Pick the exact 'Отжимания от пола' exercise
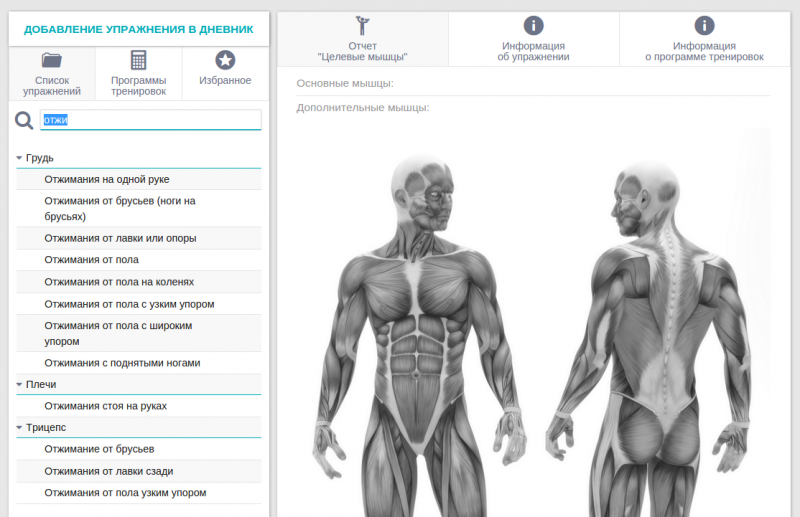 coord(139,260)
